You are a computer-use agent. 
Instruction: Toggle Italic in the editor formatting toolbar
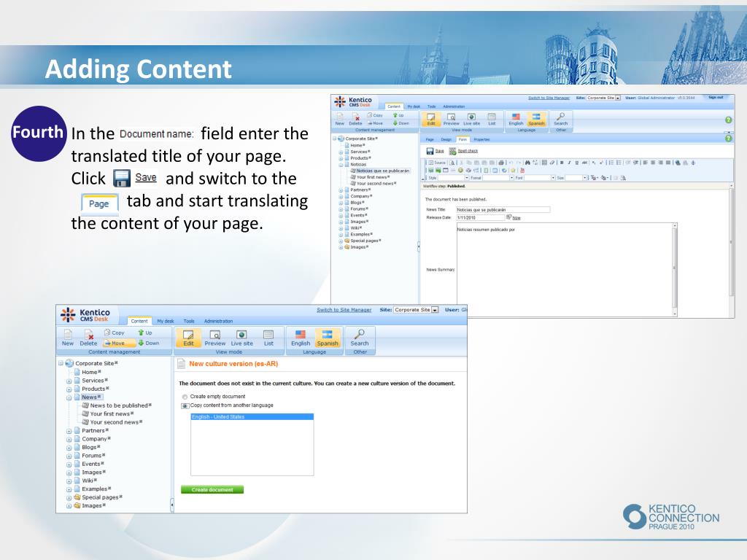pyautogui.click(x=569, y=163)
